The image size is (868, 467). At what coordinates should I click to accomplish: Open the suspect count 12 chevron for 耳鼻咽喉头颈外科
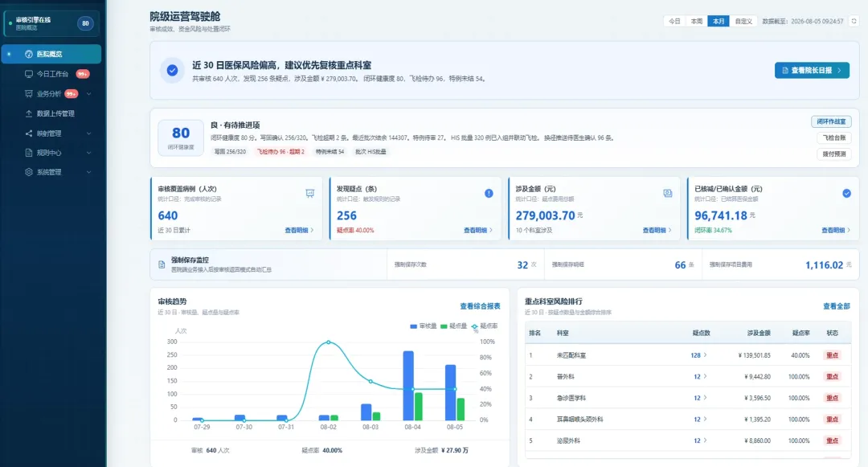pos(705,420)
